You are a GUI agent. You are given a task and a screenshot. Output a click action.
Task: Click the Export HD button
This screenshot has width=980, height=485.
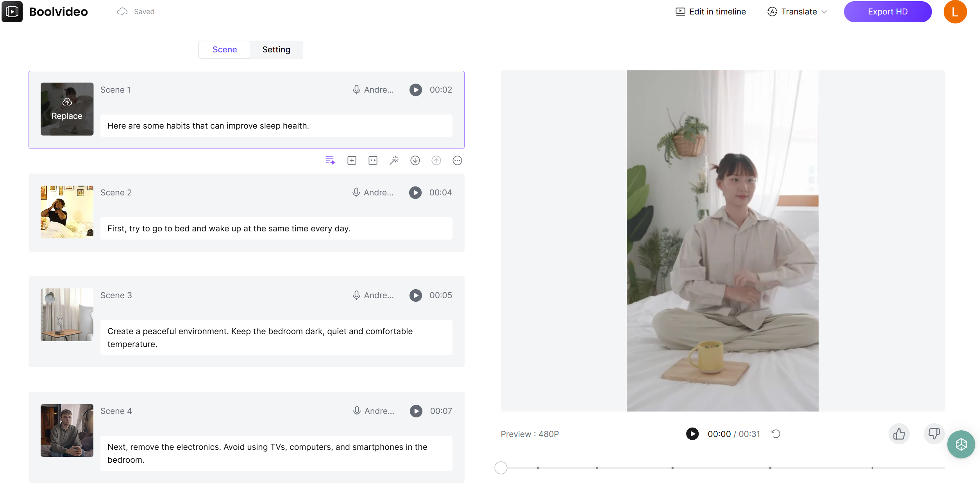pos(887,12)
